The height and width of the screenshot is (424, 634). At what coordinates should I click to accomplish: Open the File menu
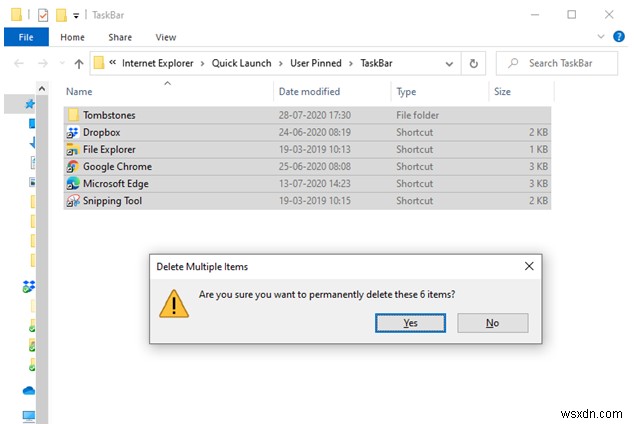26,37
